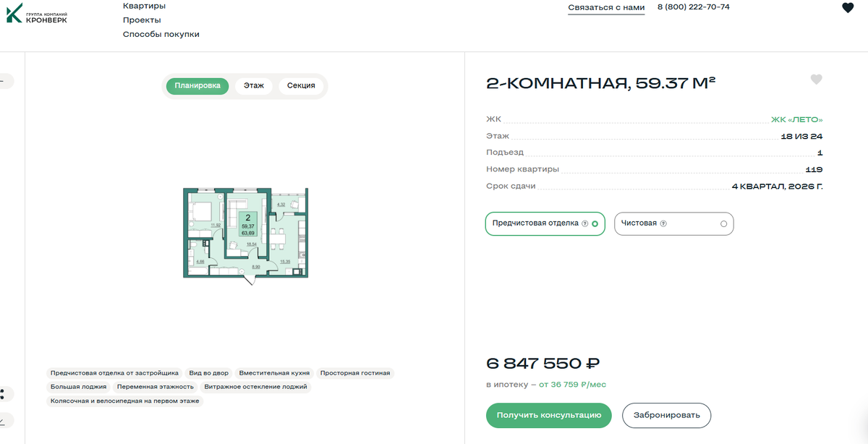The height and width of the screenshot is (444, 868).
Task: Call the 8 (800) 222-70-74 phone link
Action: point(693,7)
